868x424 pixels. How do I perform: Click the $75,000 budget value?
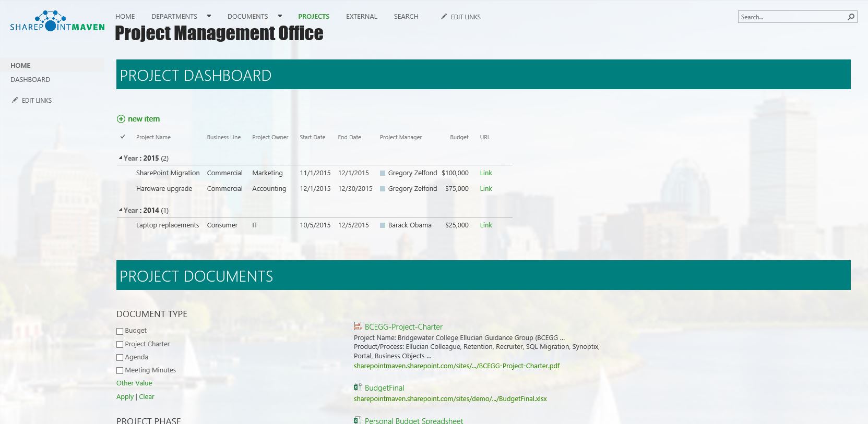457,189
